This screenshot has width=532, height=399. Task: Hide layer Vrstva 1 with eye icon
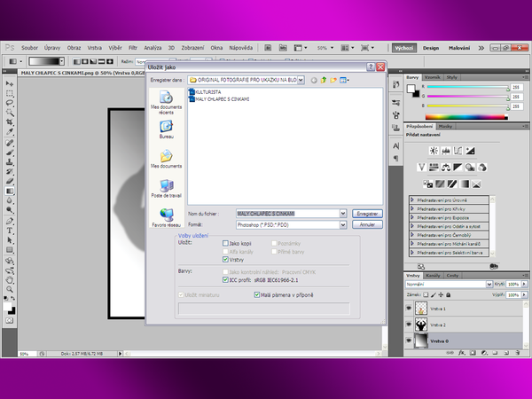409,309
